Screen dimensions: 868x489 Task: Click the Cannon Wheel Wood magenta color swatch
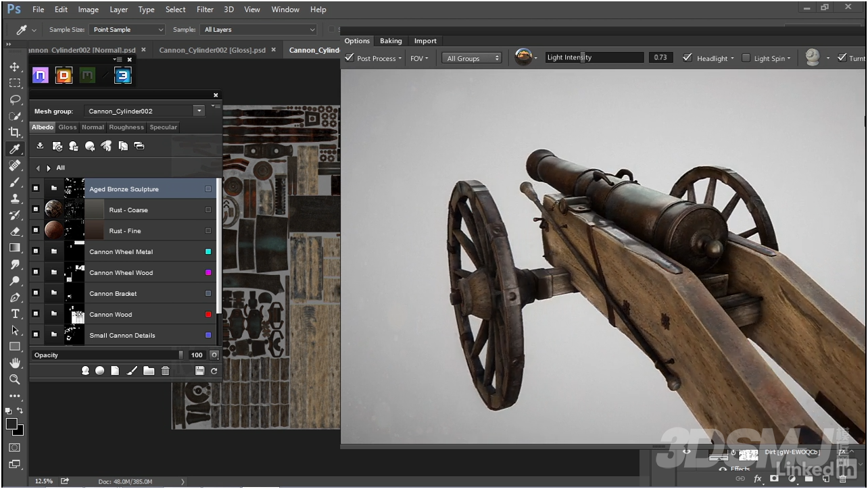(x=208, y=273)
